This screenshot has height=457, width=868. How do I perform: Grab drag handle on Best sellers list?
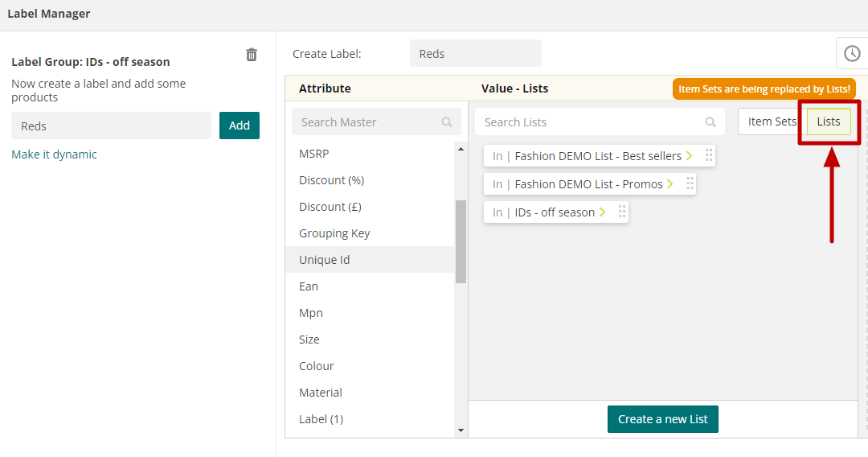pyautogui.click(x=709, y=156)
